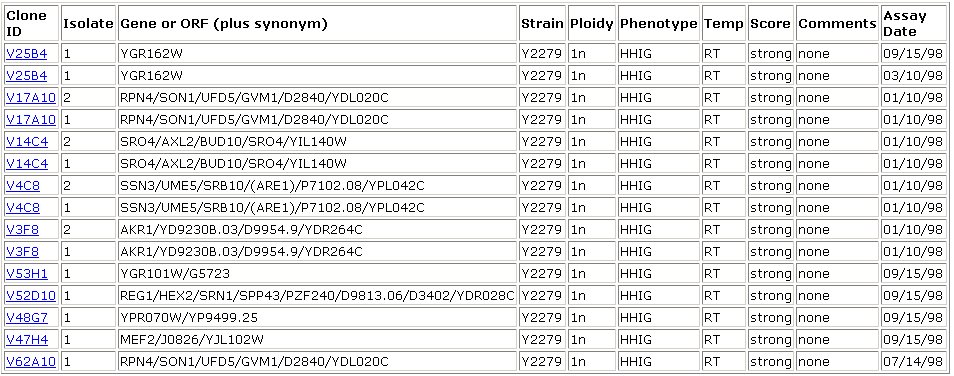Click V17A10 link for isolate 2

(31, 98)
